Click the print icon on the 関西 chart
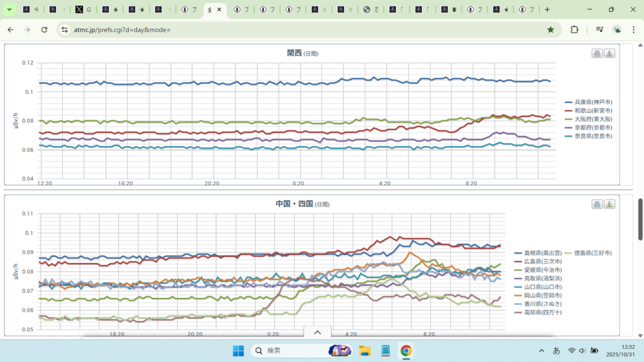 pos(597,53)
